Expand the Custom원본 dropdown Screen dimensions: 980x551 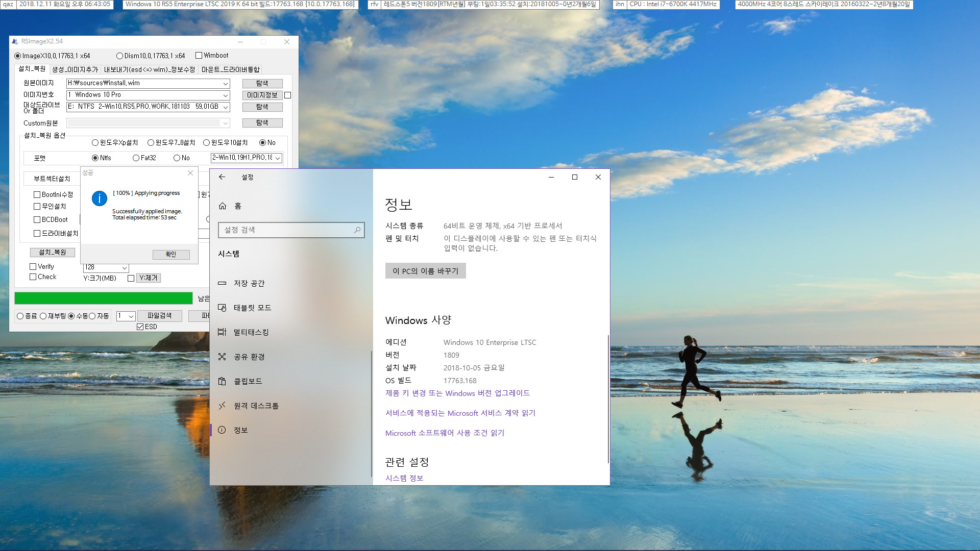pos(225,123)
